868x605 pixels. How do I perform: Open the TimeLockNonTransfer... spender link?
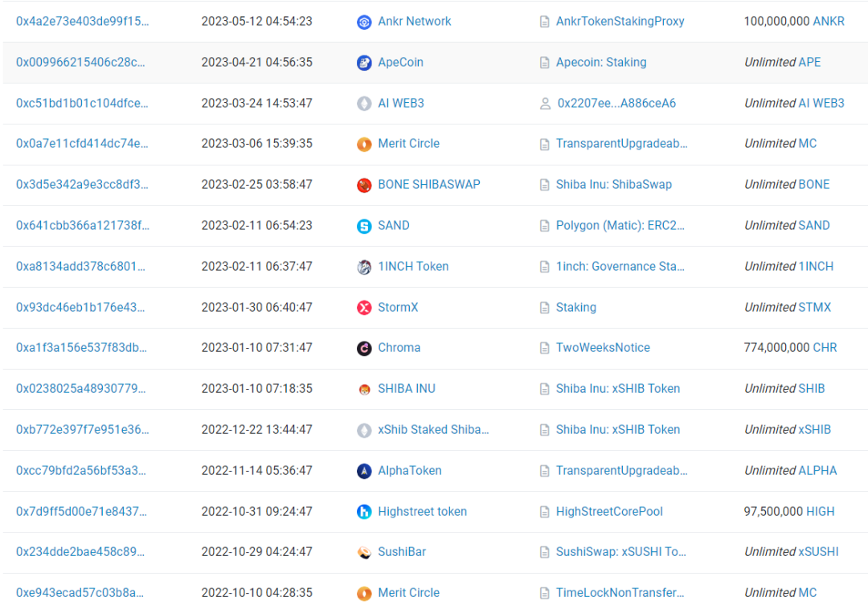[x=620, y=593]
